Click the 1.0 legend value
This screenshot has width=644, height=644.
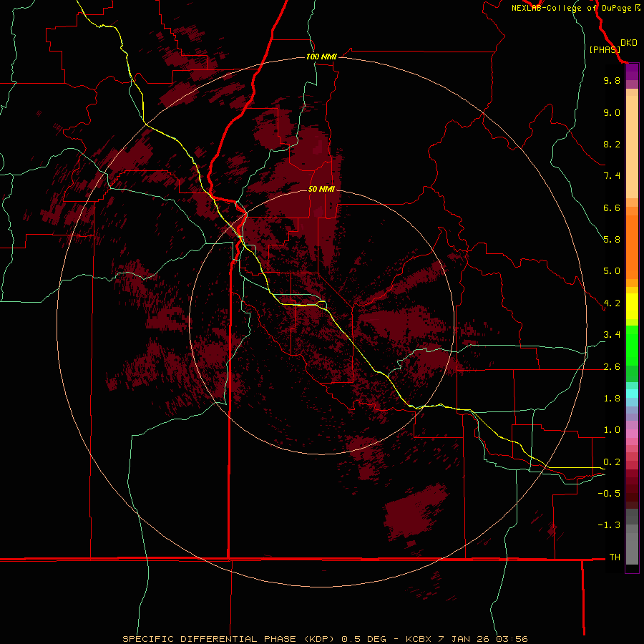(612, 430)
